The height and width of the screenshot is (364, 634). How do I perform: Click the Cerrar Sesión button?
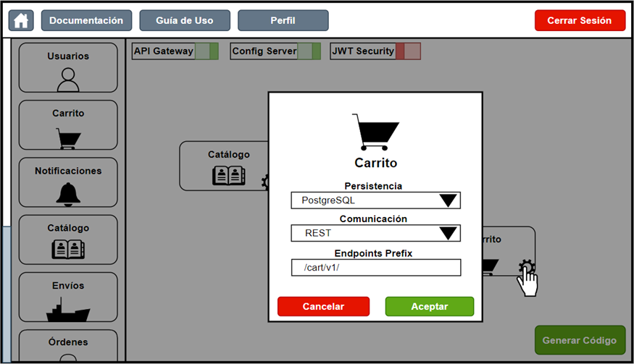tap(580, 20)
